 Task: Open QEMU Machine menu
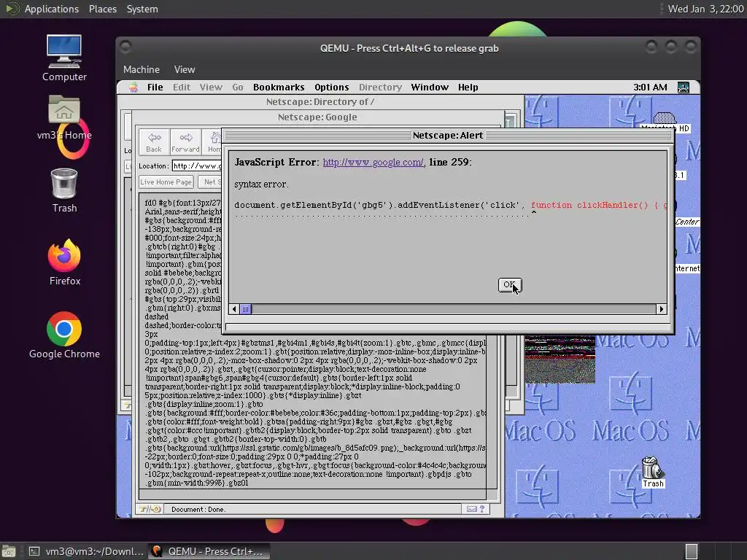(142, 69)
